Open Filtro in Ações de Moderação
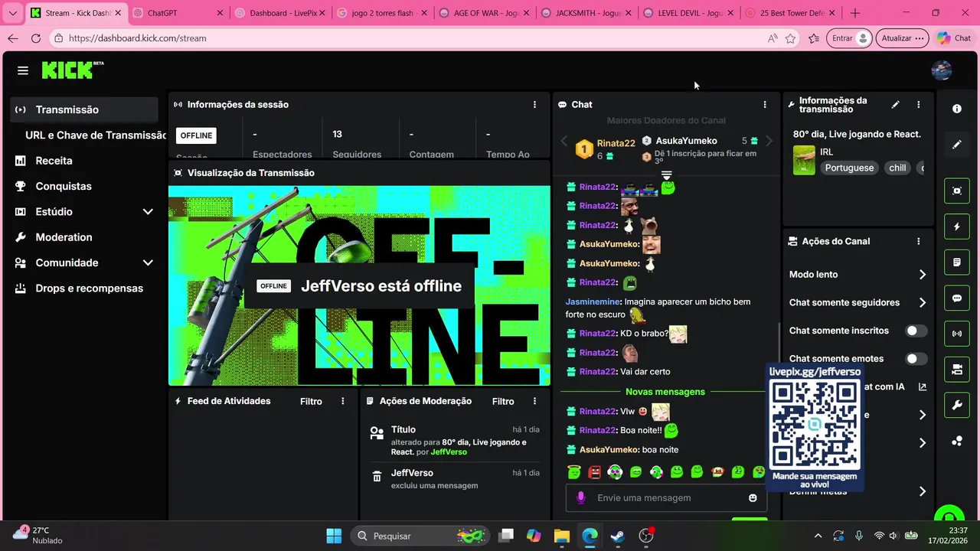The image size is (980, 551). (x=503, y=401)
